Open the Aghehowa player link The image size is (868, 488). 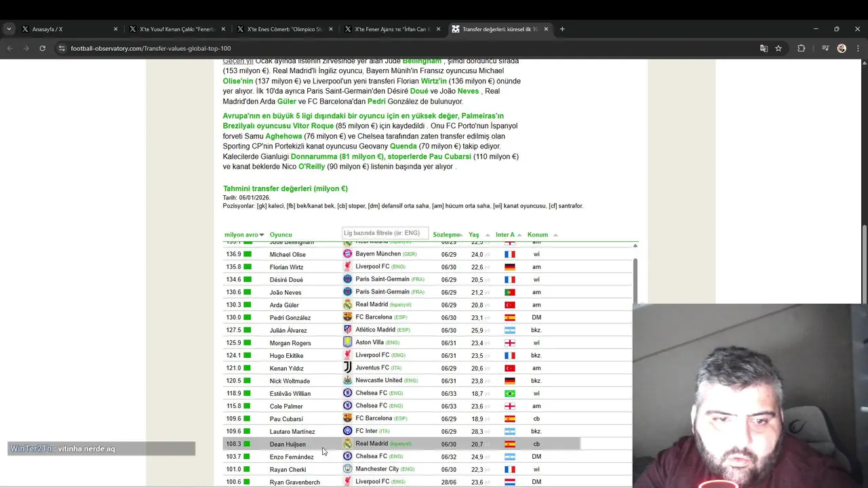283,136
